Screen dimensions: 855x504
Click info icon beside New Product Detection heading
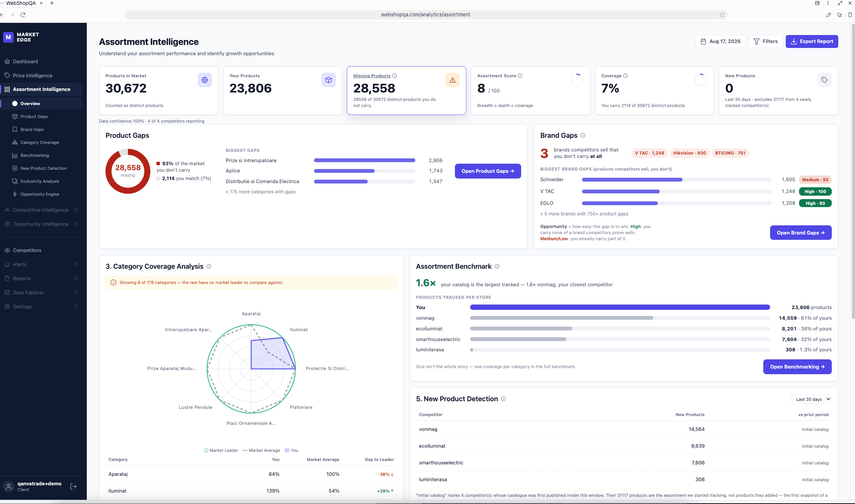coord(503,399)
